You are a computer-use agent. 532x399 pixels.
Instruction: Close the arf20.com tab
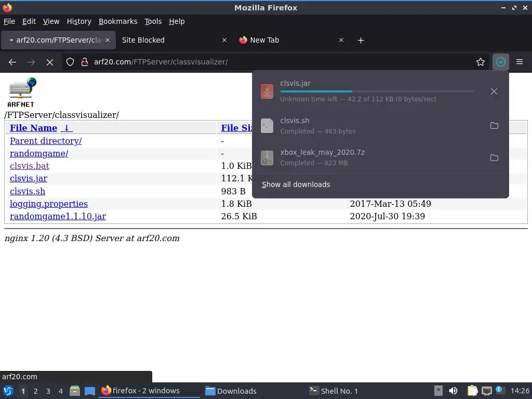107,40
